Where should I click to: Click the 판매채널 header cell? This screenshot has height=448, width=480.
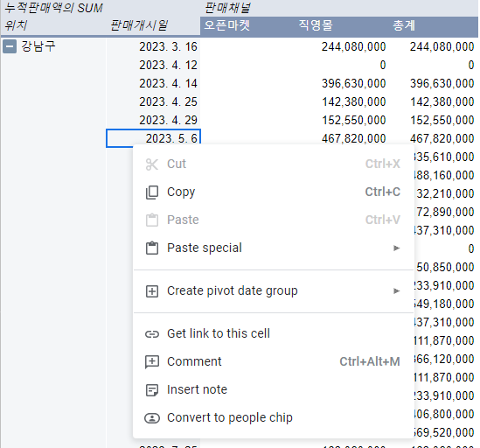click(x=227, y=8)
